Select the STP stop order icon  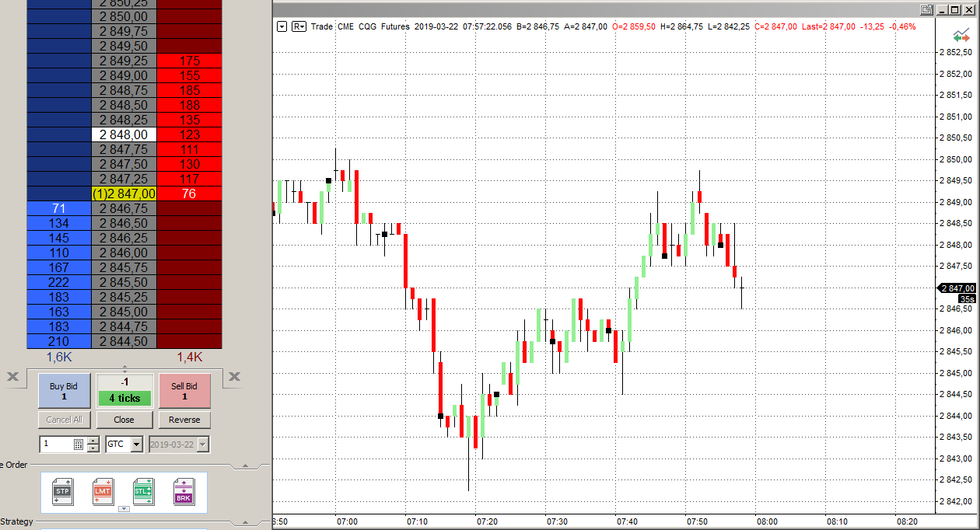(x=62, y=492)
